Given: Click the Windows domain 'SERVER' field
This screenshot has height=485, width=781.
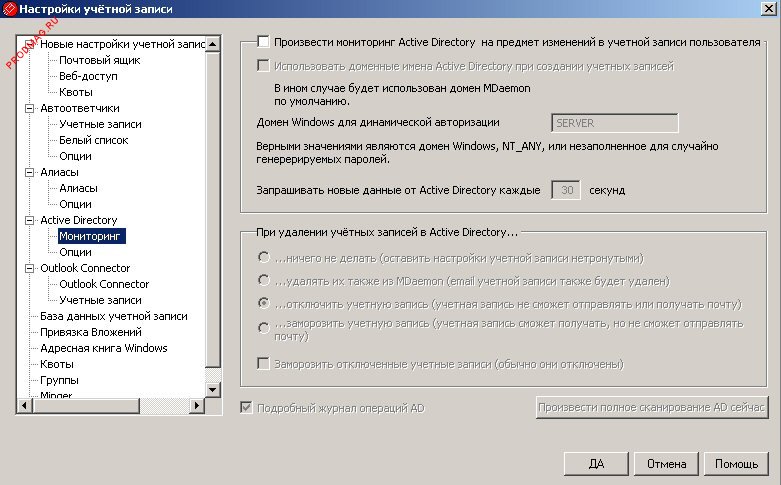Looking at the screenshot, I should coord(615,123).
